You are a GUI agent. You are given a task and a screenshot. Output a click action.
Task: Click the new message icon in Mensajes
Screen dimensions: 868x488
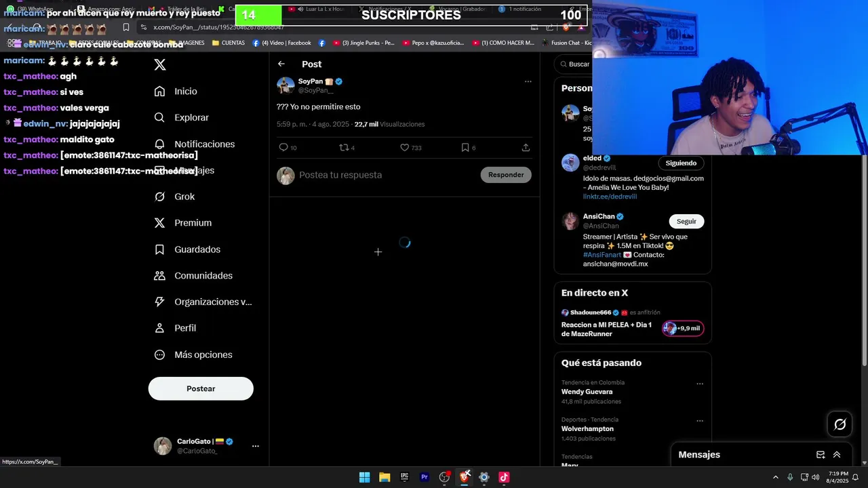(821, 455)
